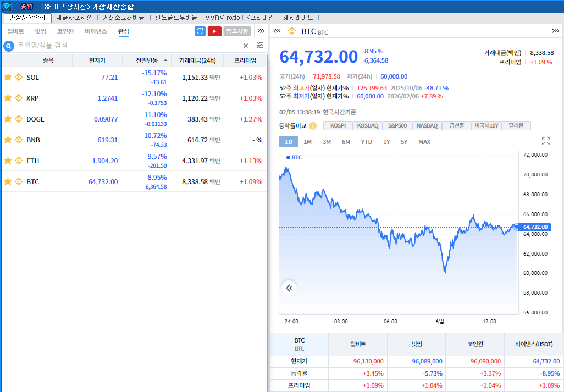Expand the left panel with the >>> arrow
Screen dimensions: 564x392
[261, 31]
